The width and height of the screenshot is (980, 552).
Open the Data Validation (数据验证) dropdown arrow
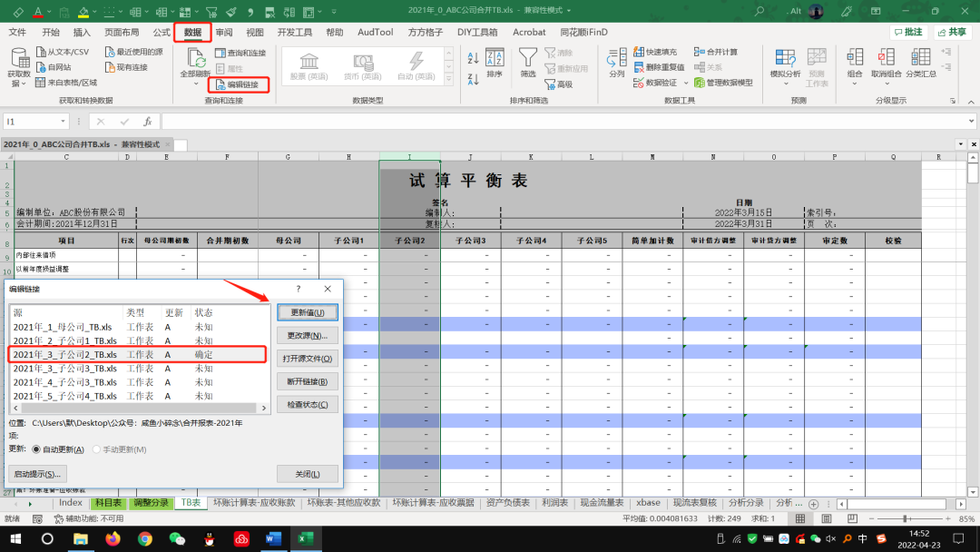(x=686, y=83)
